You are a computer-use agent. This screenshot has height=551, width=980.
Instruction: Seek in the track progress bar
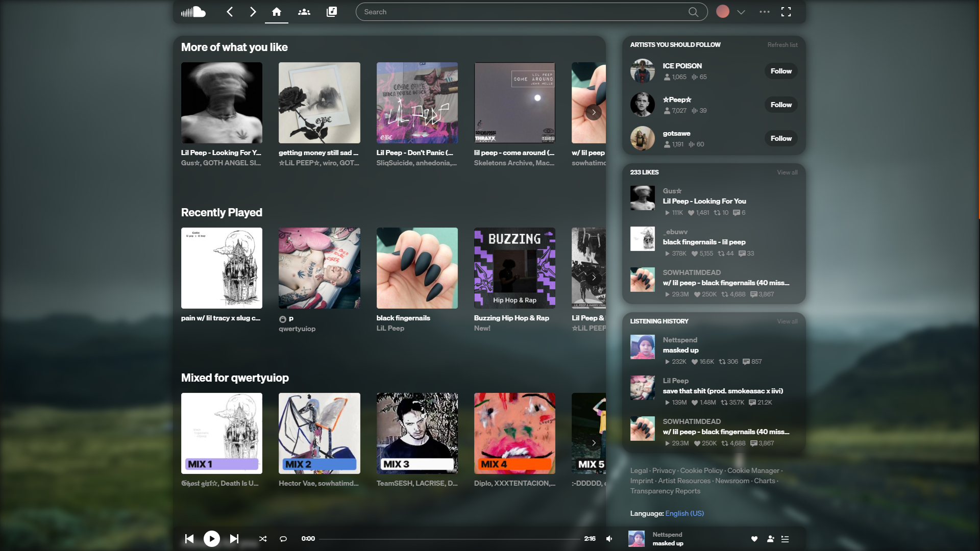(449, 539)
